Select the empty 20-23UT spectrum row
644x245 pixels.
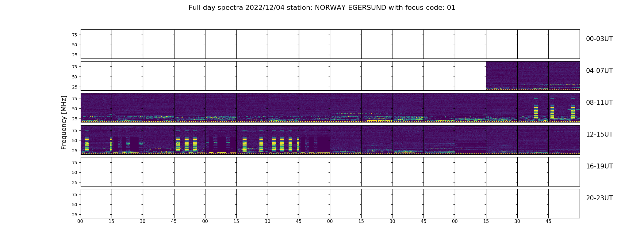click(x=330, y=204)
